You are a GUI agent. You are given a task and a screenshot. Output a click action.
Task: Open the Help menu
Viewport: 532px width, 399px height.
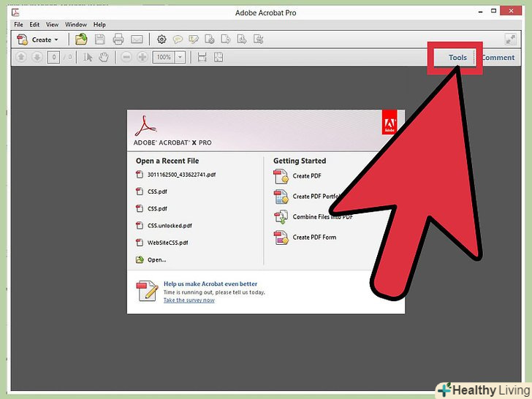[x=99, y=24]
